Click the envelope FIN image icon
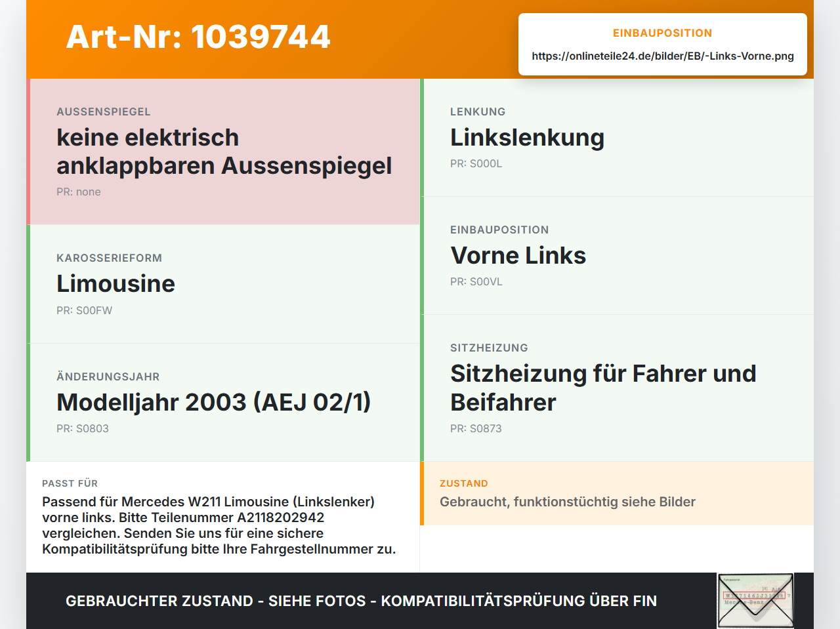The width and height of the screenshot is (840, 629). pyautogui.click(x=755, y=601)
